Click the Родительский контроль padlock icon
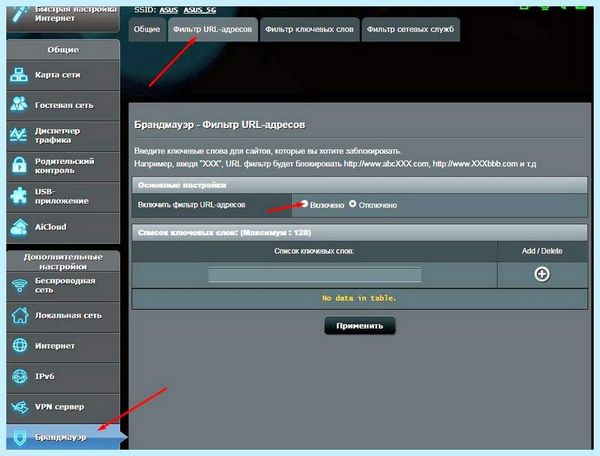Screen dimensions: 600x456 19,165
